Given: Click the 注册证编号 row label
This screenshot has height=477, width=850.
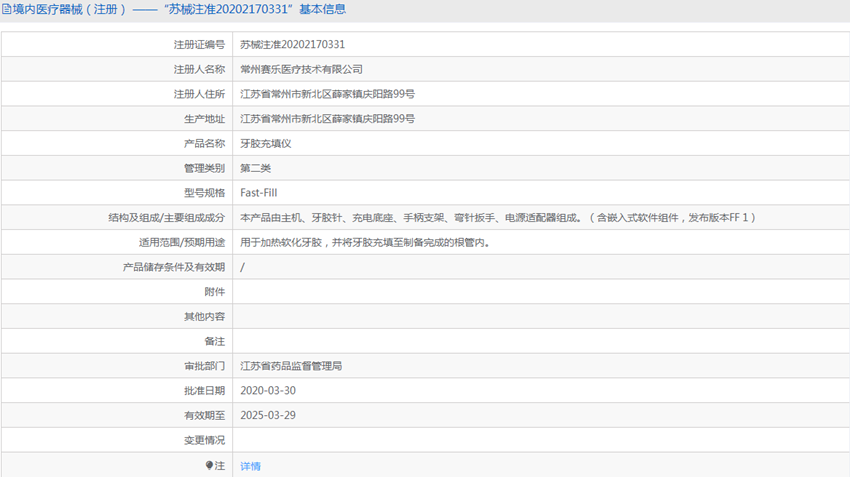Looking at the screenshot, I should point(199,44).
